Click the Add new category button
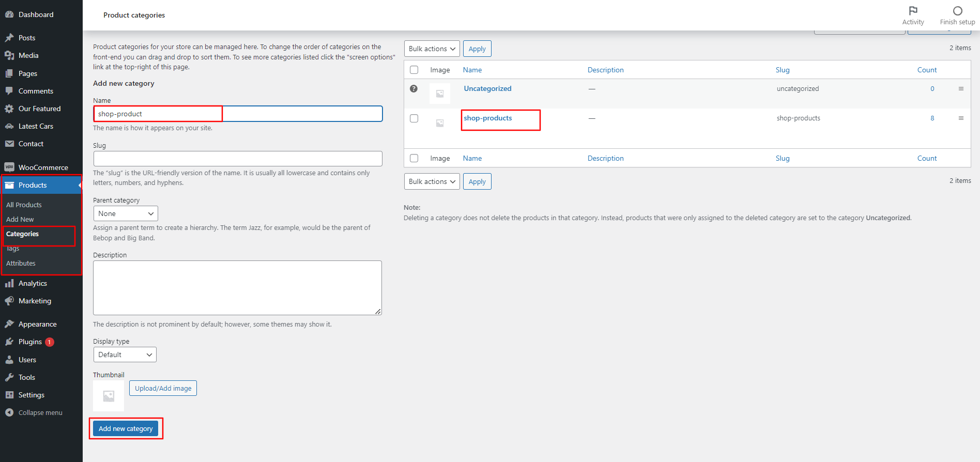 pyautogui.click(x=126, y=428)
